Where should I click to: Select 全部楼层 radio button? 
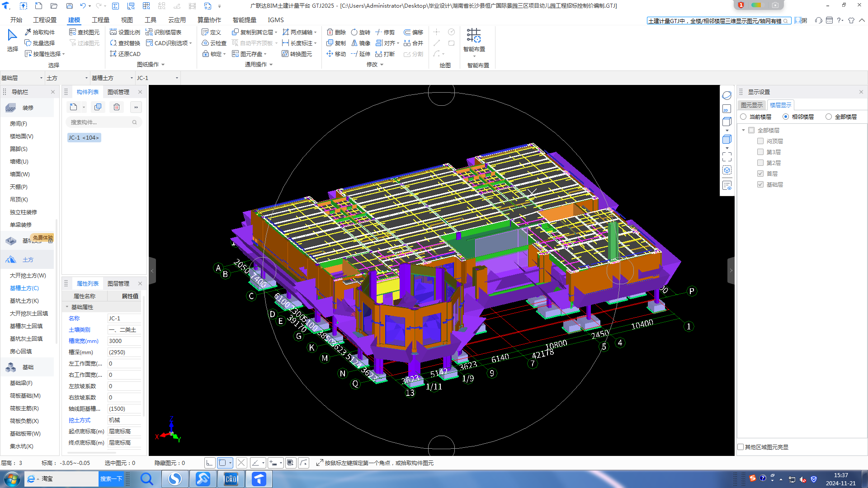[828, 117]
